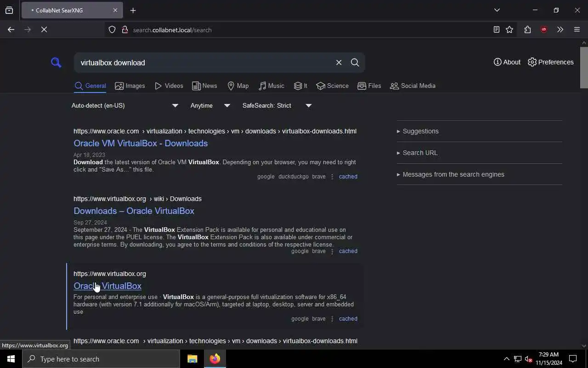
Task: Switch to the It tab
Action: click(x=300, y=86)
